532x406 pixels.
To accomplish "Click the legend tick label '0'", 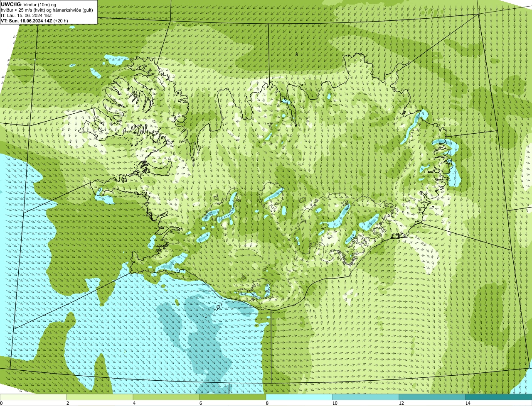I will (1, 403).
